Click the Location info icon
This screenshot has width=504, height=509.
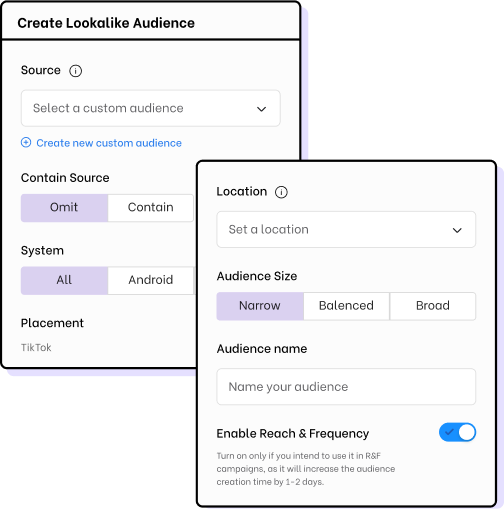[x=281, y=192]
